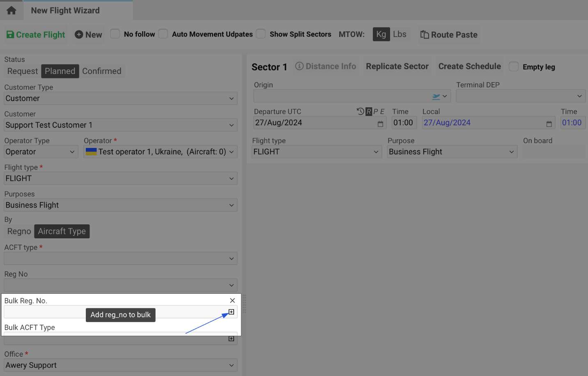The image size is (588, 376).
Task: Click the Create Schedule button
Action: click(469, 66)
